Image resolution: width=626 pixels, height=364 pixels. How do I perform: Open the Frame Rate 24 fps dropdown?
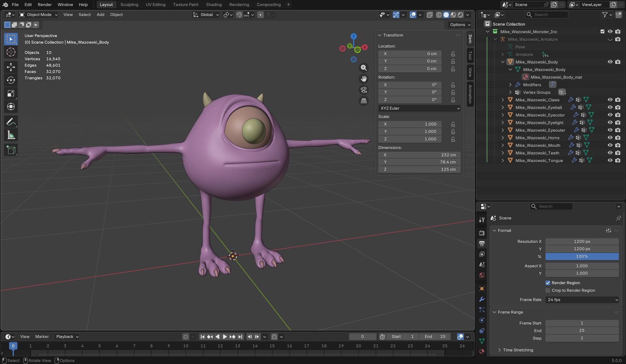coord(582,300)
